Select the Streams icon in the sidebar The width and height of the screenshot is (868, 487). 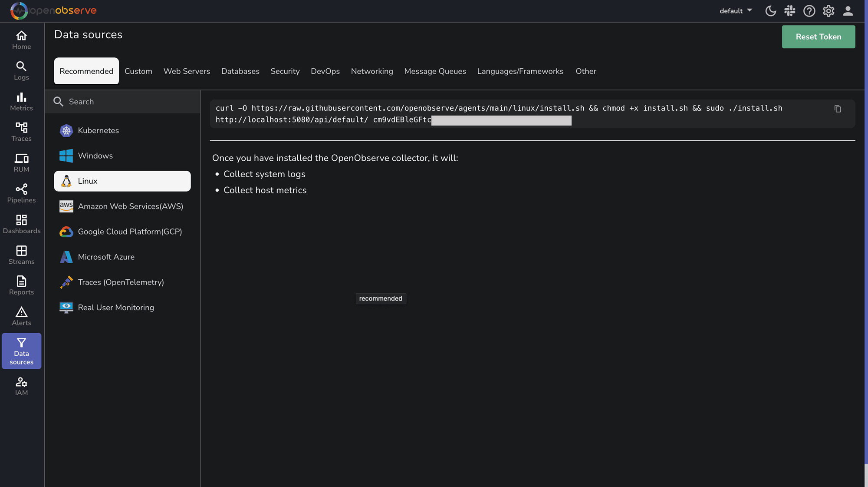[x=21, y=255]
